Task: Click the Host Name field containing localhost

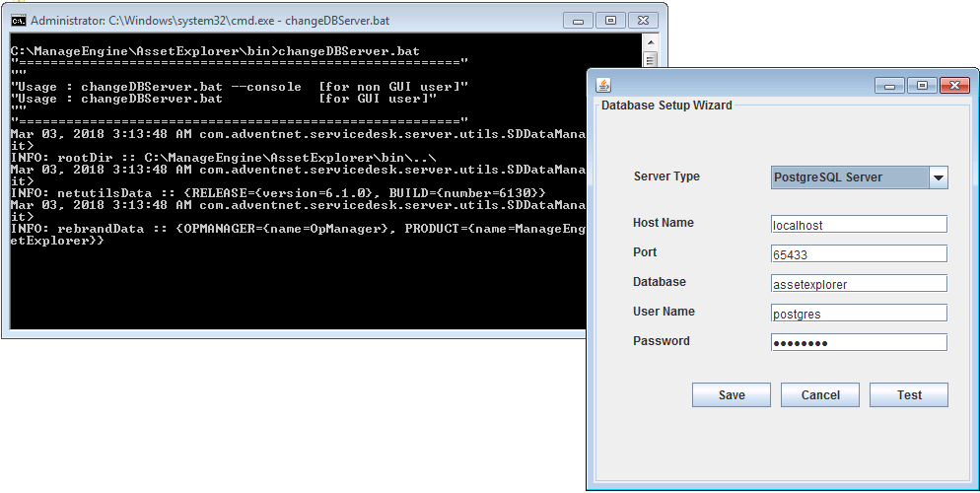Action: [x=859, y=225]
